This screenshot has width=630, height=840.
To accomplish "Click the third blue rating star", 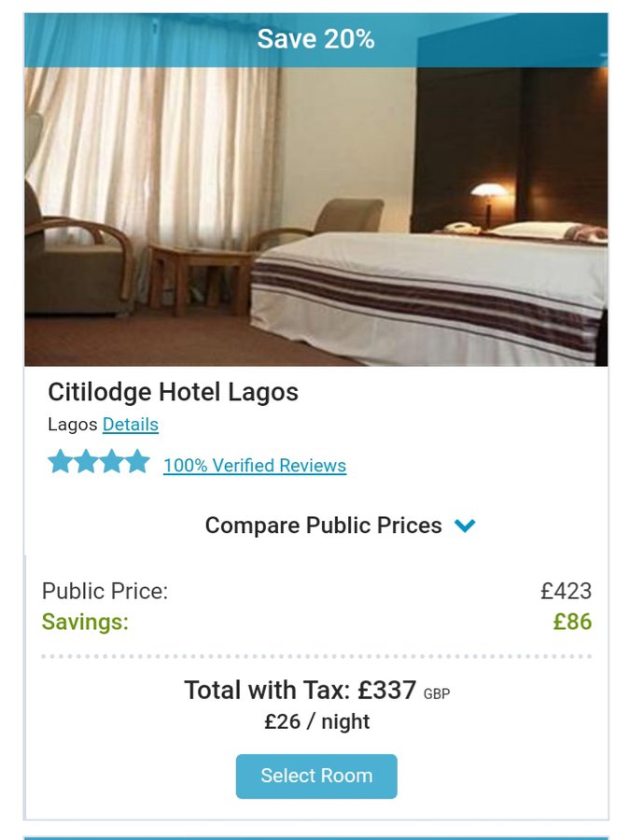I will pos(112,462).
